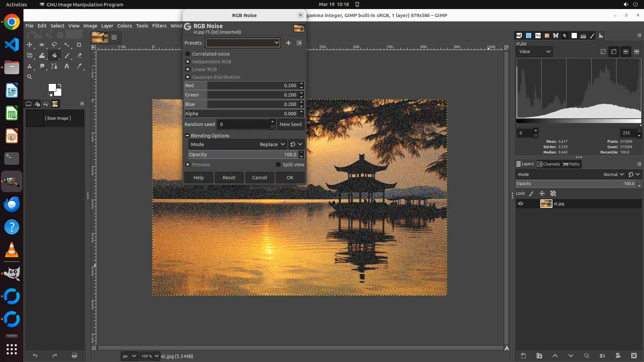The height and width of the screenshot is (362, 644).
Task: Hide the xt.jpg layer visibility
Action: 520,203
